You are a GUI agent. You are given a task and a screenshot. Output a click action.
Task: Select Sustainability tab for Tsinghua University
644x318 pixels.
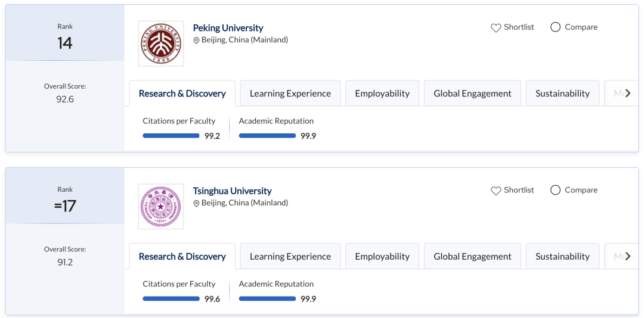[562, 256]
